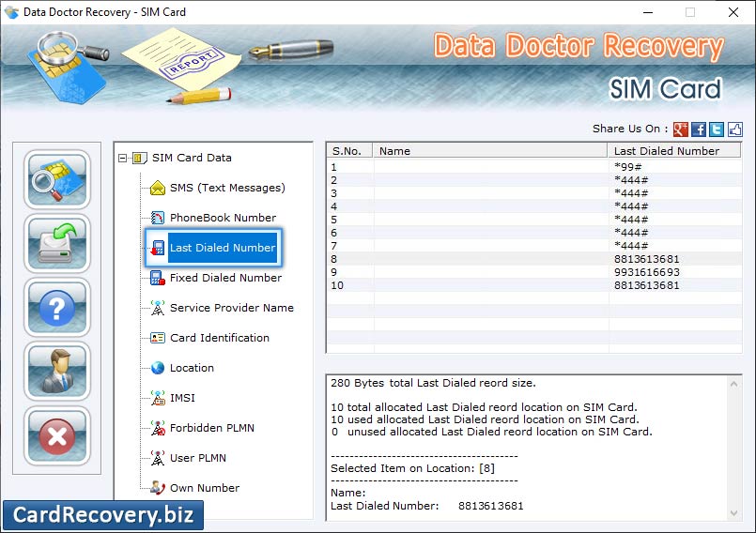Select Own Number in tree

[x=205, y=488]
